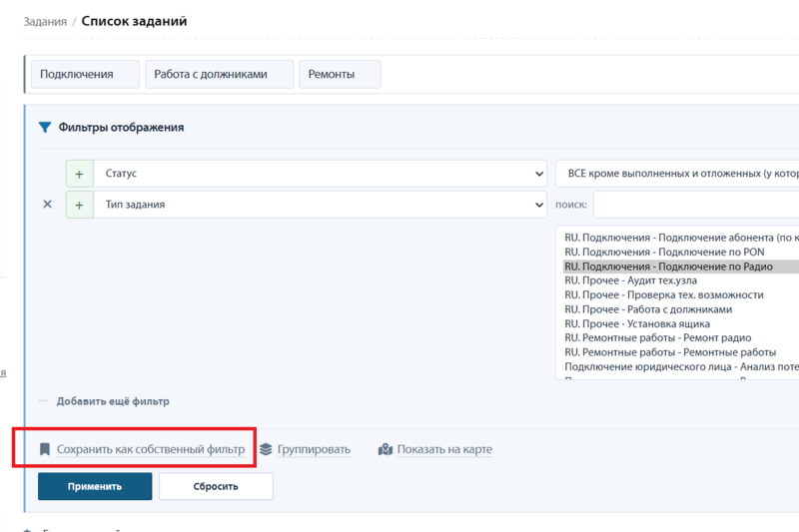This screenshot has width=799, height=532.
Task: Click the layers icon next to Группировать
Action: click(266, 449)
